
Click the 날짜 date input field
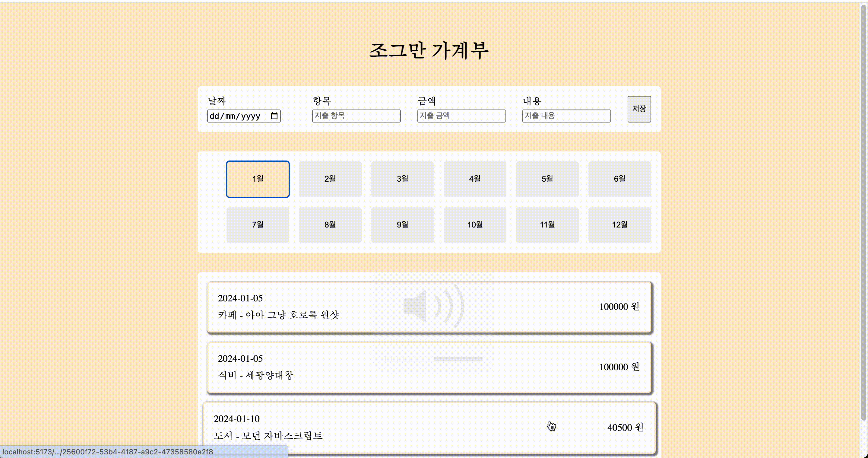(x=239, y=116)
